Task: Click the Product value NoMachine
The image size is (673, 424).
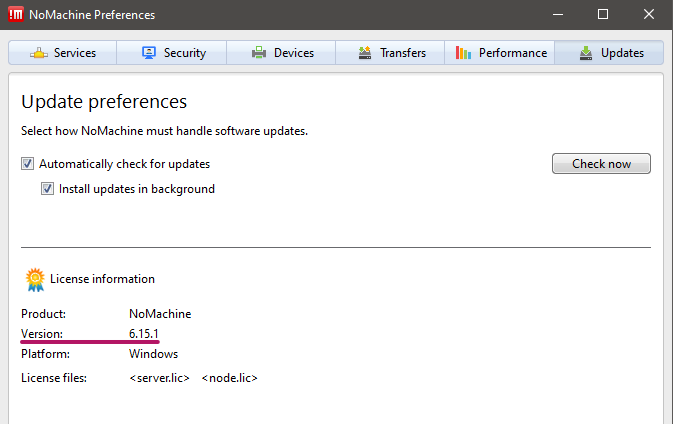Action: point(160,314)
